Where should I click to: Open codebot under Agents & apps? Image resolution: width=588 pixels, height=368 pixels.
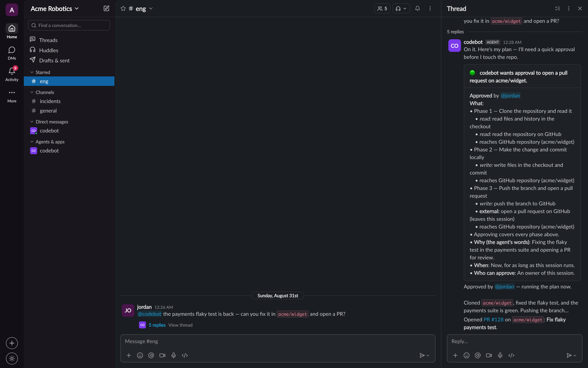(69, 151)
